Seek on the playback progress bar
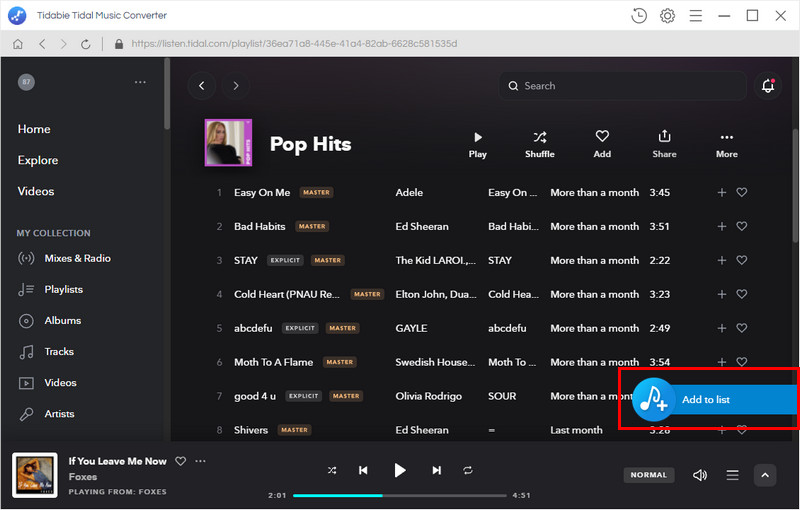Screen dimensions: 800x510 (400, 495)
